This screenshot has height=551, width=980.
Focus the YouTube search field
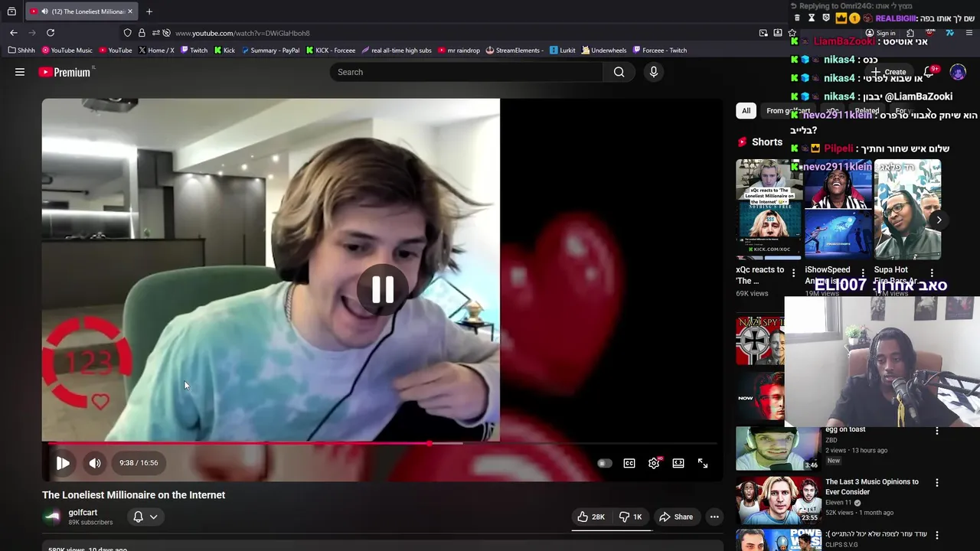click(467, 72)
